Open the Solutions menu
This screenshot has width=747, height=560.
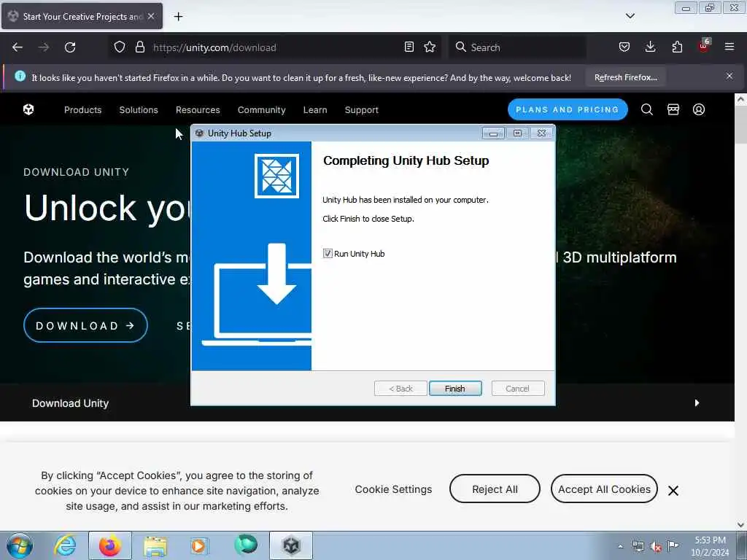[139, 110]
